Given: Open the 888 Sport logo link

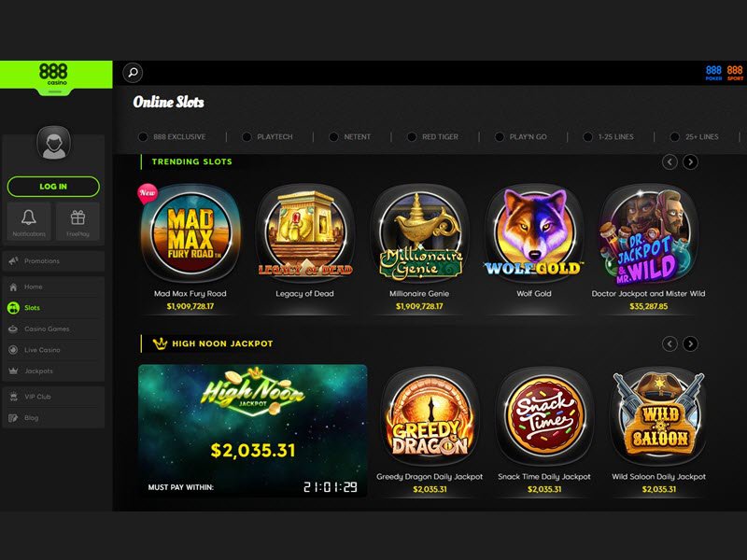Looking at the screenshot, I should point(735,73).
